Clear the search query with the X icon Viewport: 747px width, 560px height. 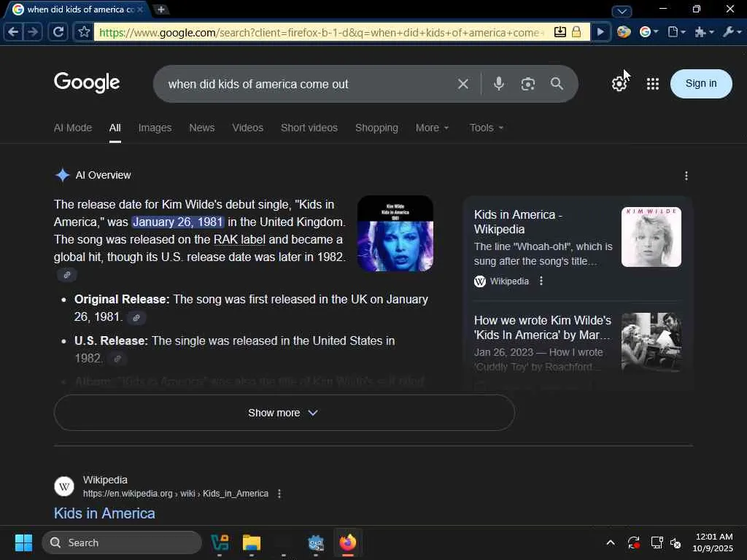coord(463,85)
